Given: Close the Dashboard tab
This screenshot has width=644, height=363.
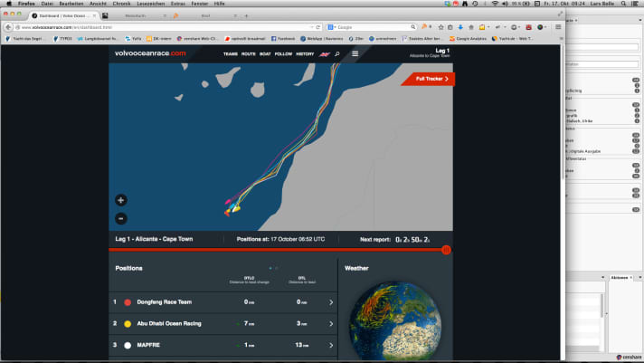Looking at the screenshot, I should pos(94,15).
